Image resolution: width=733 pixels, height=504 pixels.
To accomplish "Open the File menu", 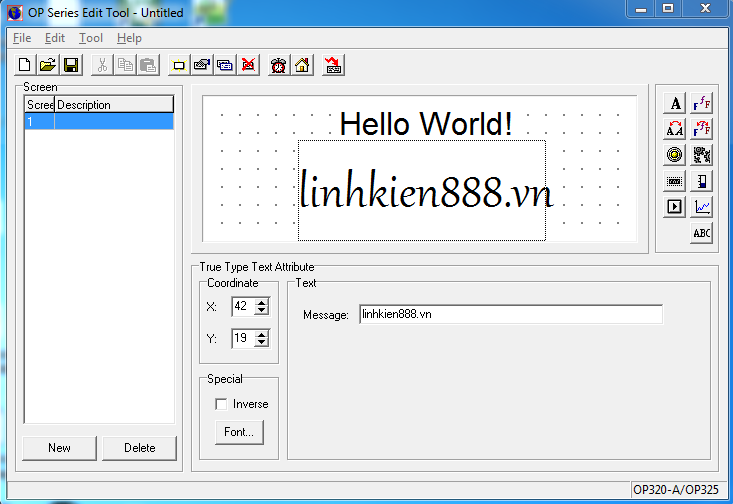I will pos(22,38).
